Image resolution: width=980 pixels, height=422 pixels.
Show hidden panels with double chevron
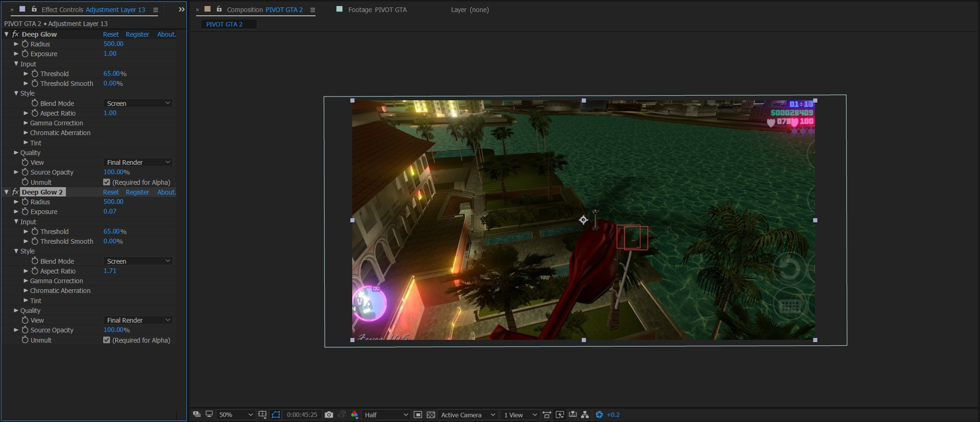click(x=182, y=9)
